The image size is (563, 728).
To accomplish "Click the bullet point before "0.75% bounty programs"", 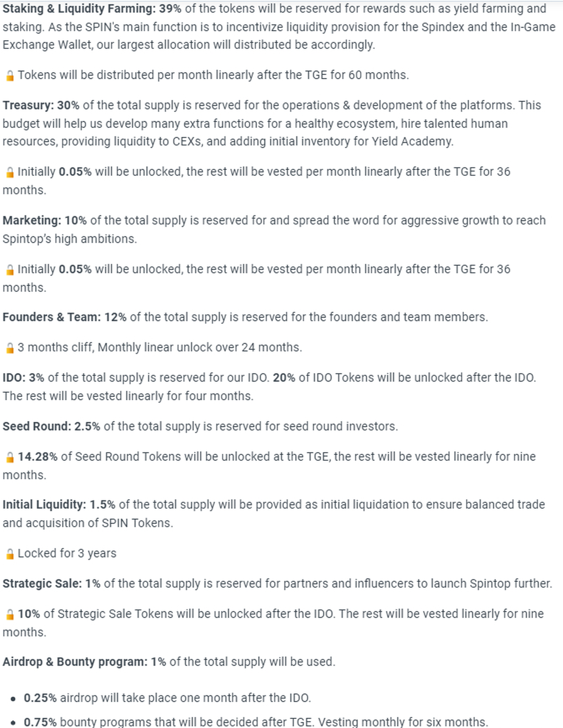I will 13,723.
